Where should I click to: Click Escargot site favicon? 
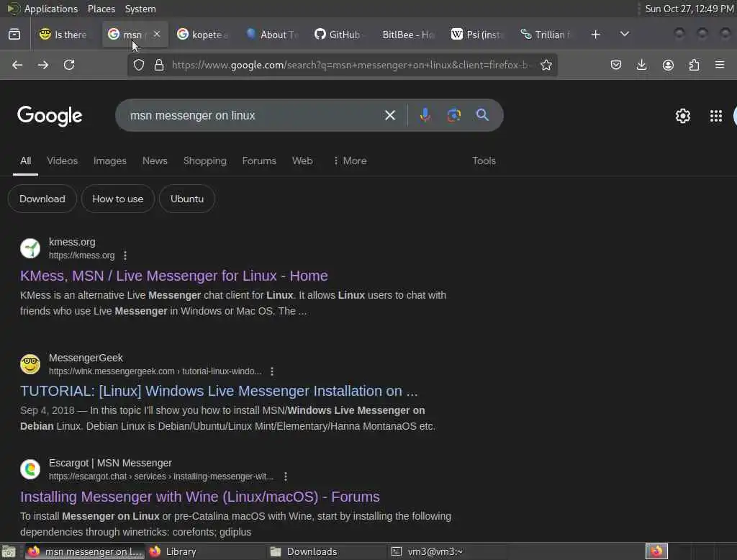coord(30,469)
